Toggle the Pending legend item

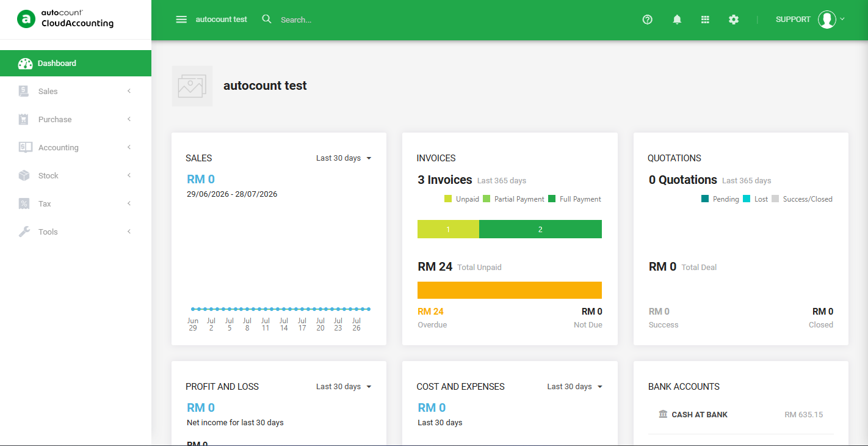click(720, 199)
